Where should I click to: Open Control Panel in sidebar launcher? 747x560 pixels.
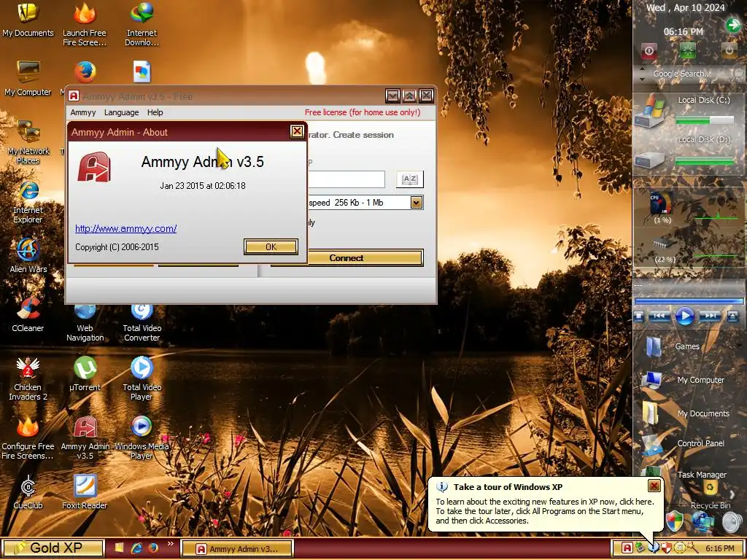[x=684, y=443]
